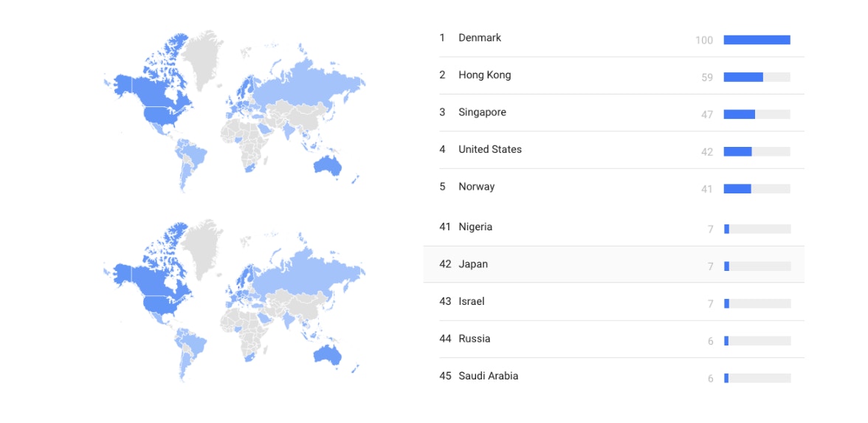Click the United States list entry

489,150
